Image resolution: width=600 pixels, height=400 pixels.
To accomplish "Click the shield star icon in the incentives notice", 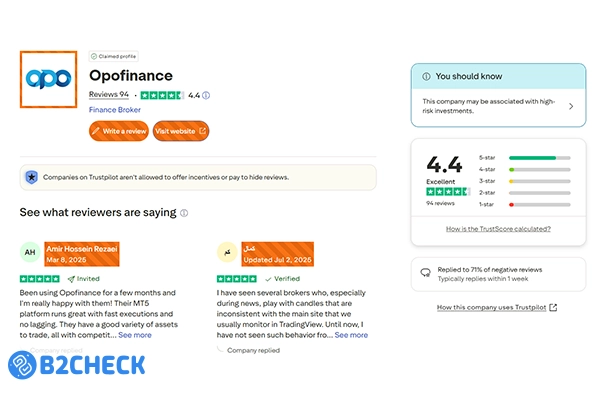I will tap(31, 177).
